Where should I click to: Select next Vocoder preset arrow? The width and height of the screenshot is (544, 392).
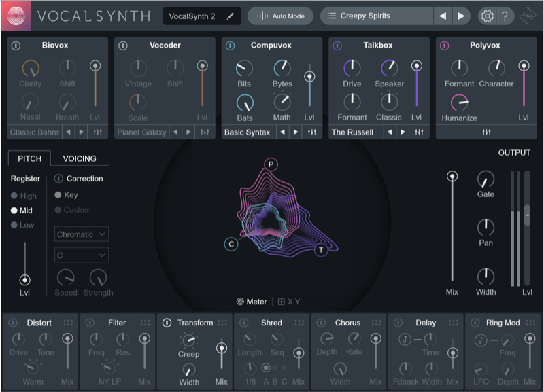click(x=188, y=132)
